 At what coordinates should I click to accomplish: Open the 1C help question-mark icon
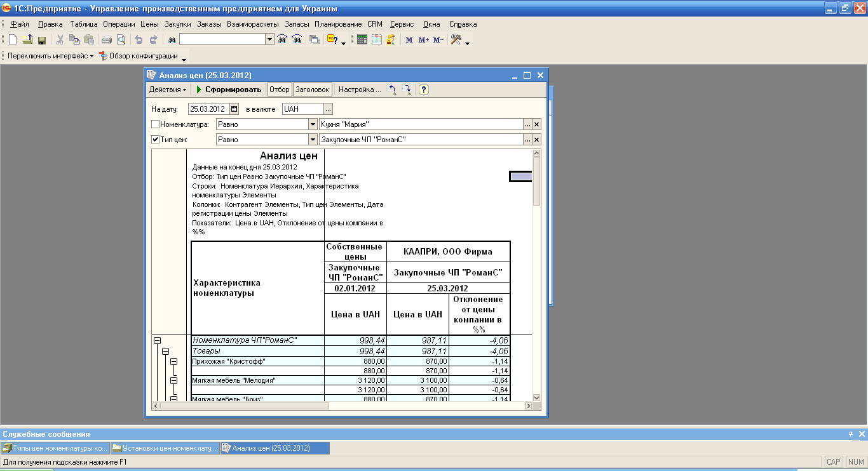pos(333,39)
